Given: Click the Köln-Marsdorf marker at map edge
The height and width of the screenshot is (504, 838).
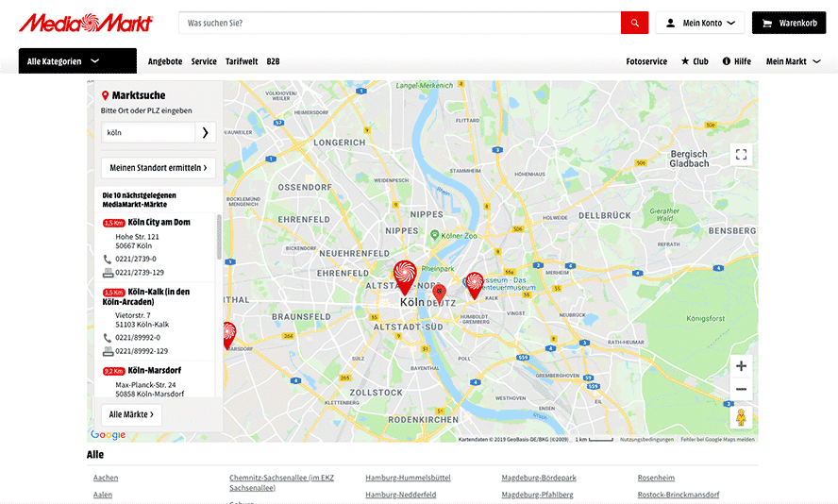Looking at the screenshot, I should 228,336.
